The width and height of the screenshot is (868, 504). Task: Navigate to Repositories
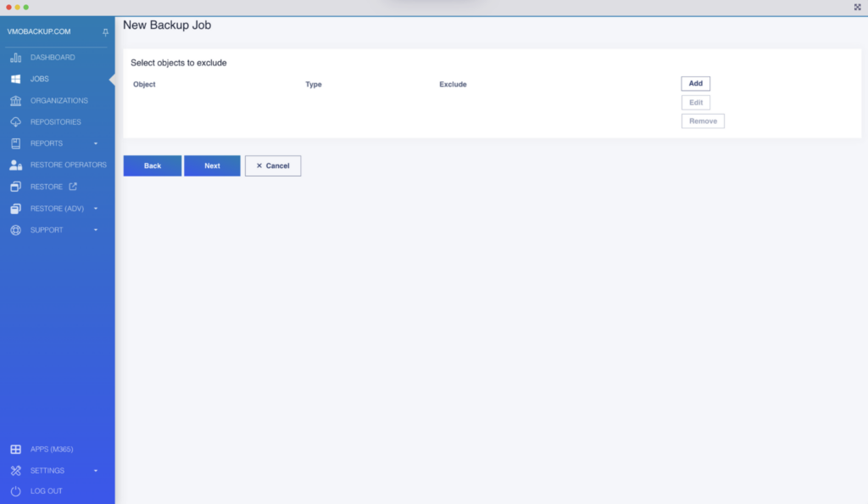coord(55,122)
